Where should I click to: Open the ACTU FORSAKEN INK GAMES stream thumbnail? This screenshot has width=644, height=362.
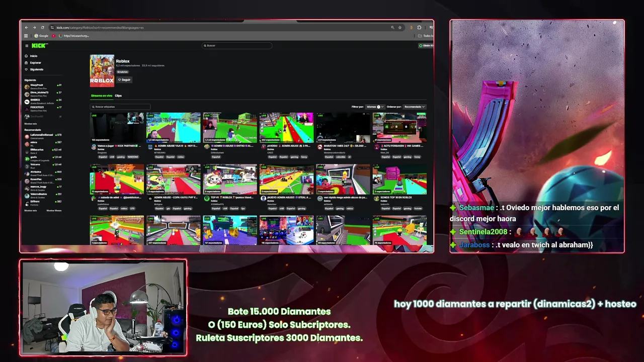pos(399,128)
